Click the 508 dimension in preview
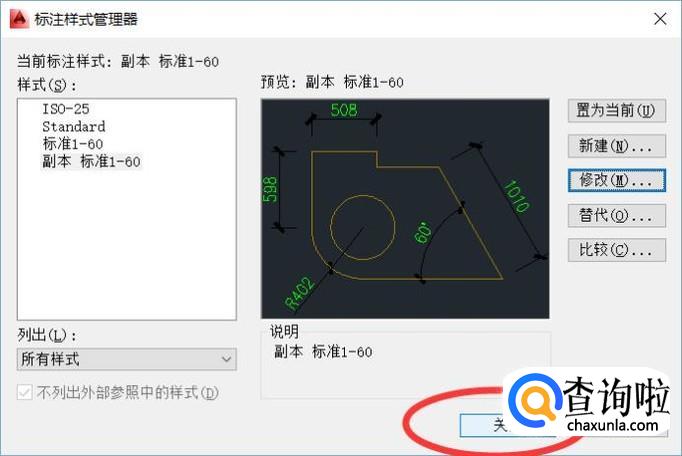The height and width of the screenshot is (456, 682). click(x=344, y=110)
